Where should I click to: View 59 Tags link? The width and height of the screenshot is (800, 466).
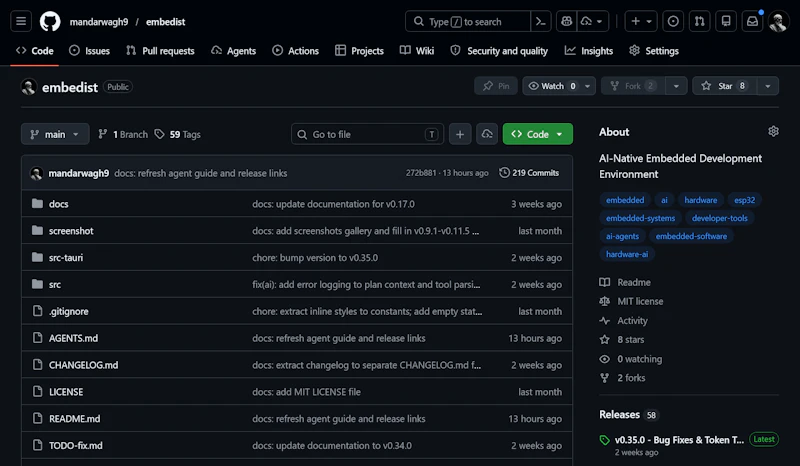178,134
